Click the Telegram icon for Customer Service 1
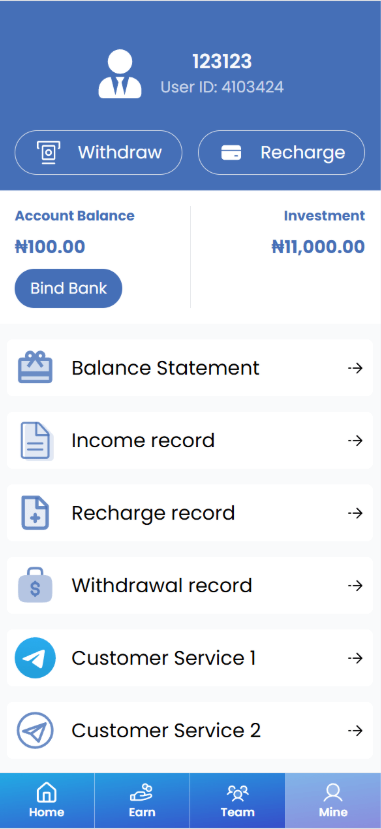The image size is (381, 829). [x=35, y=658]
